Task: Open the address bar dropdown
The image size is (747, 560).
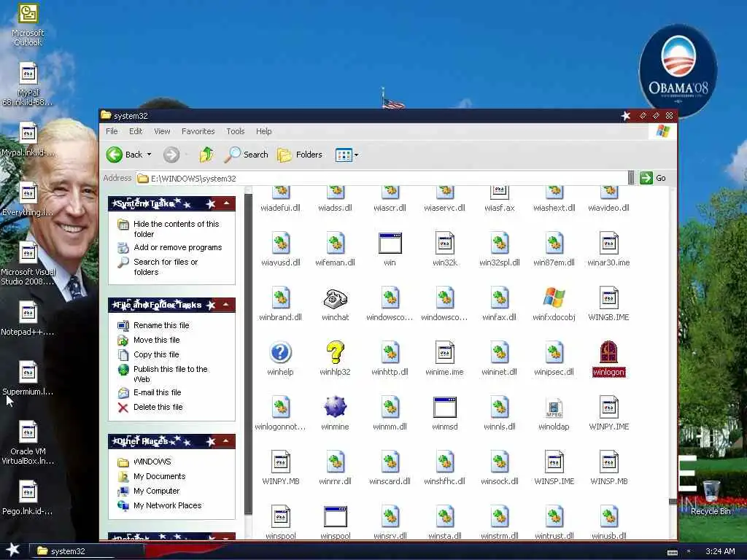Action: pyautogui.click(x=631, y=178)
